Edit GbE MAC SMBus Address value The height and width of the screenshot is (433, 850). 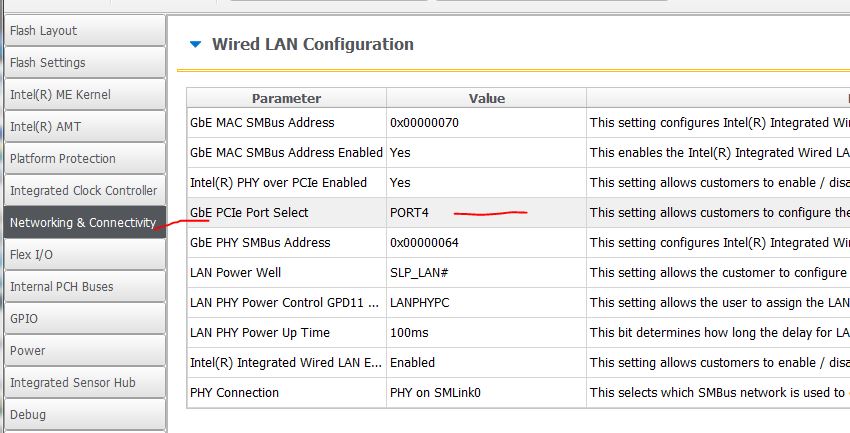(x=486, y=122)
